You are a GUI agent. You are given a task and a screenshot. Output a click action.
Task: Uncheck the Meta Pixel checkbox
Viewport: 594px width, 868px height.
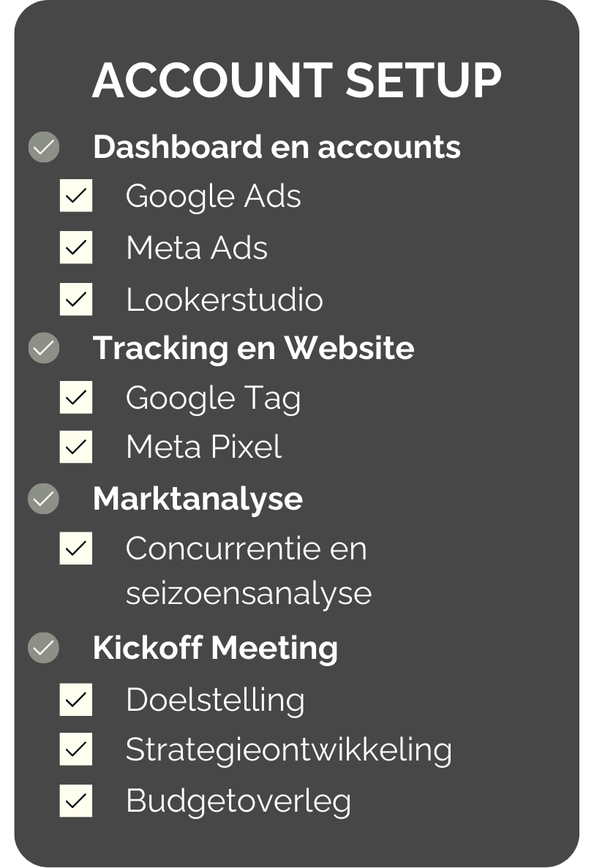76,448
